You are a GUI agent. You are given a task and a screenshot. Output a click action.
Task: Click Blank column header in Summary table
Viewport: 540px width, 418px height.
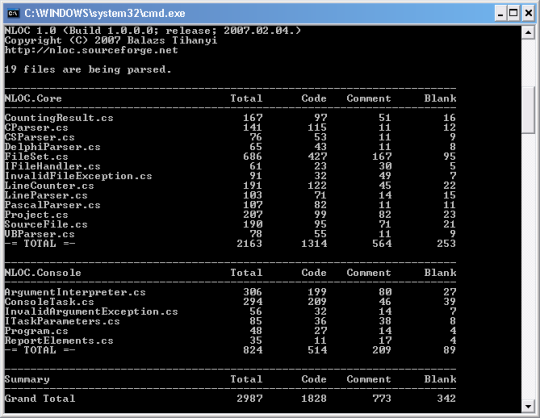coord(440,379)
